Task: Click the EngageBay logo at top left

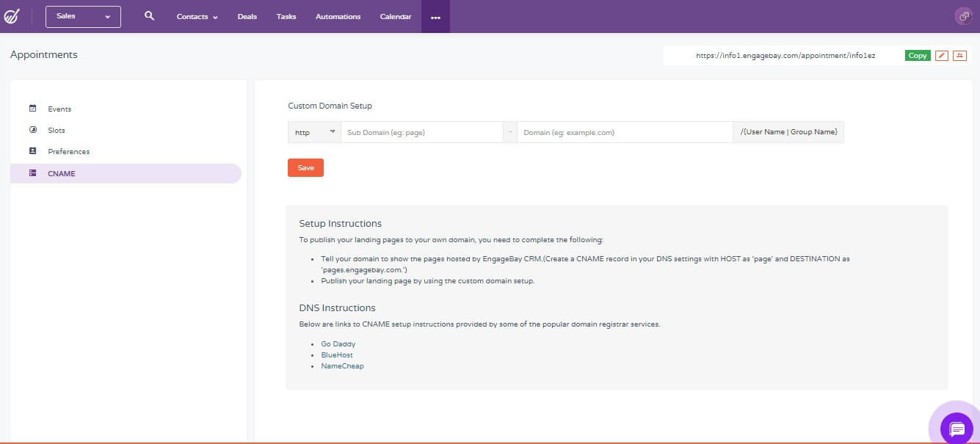Action: (12, 15)
